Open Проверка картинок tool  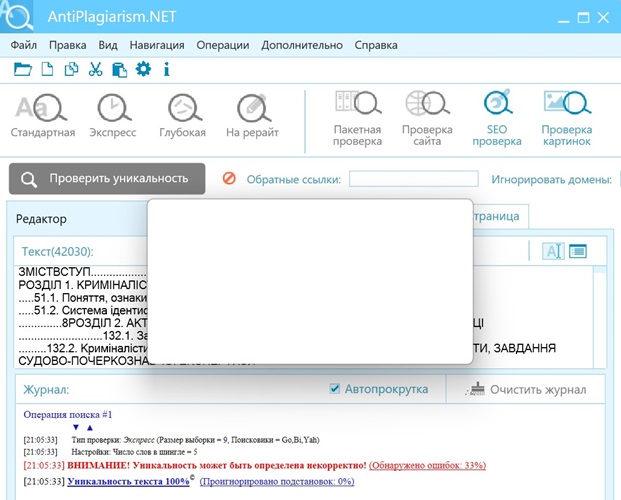coord(567,118)
